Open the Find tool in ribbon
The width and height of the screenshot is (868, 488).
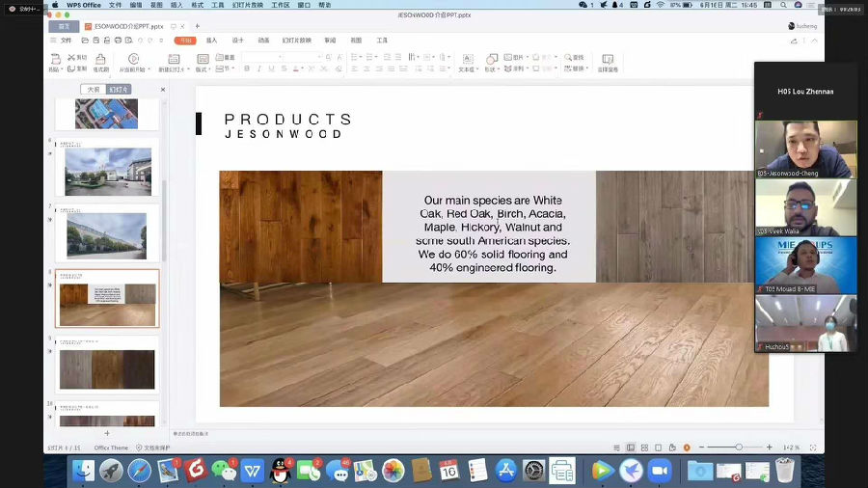[572, 58]
